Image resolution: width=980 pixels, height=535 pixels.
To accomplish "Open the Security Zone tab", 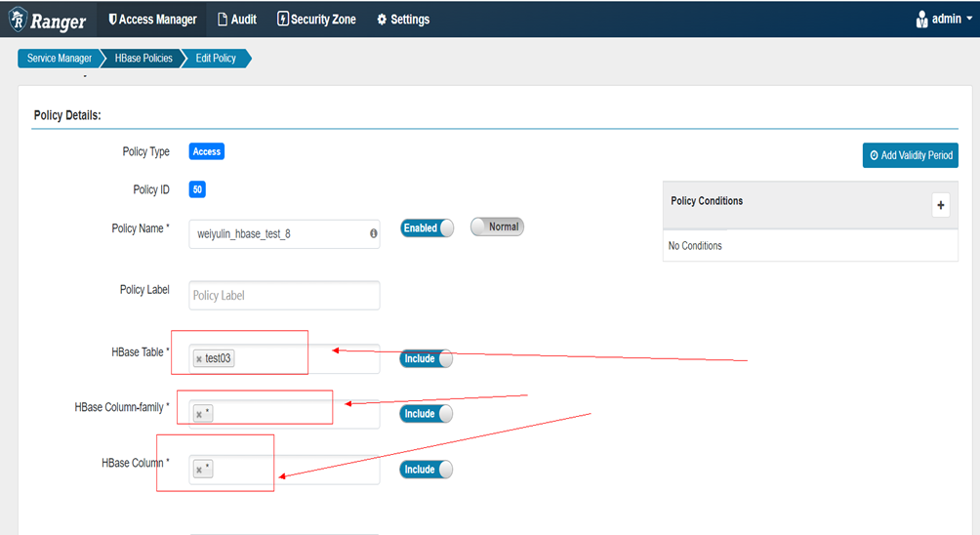I will [x=316, y=20].
